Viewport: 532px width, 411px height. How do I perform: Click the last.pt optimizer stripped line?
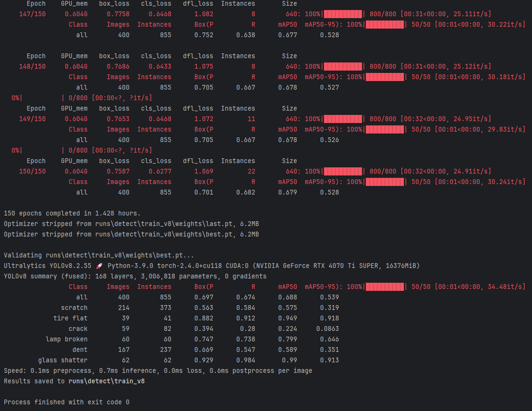click(x=131, y=224)
